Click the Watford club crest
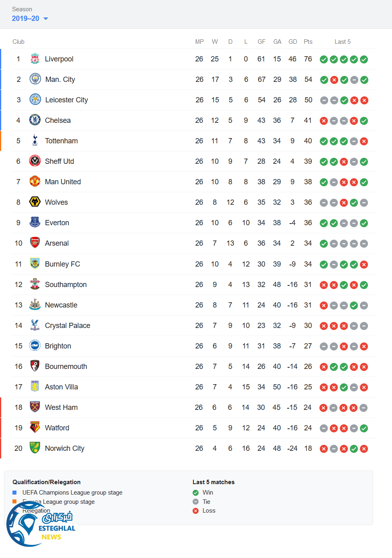The height and width of the screenshot is (558, 392). tap(35, 428)
